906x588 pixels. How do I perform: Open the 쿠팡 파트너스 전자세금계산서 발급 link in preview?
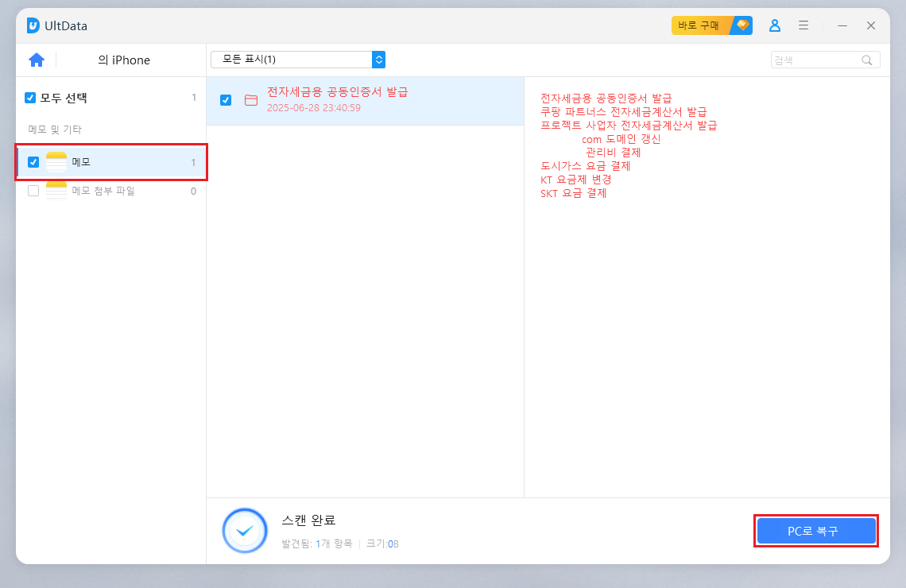[x=624, y=112]
